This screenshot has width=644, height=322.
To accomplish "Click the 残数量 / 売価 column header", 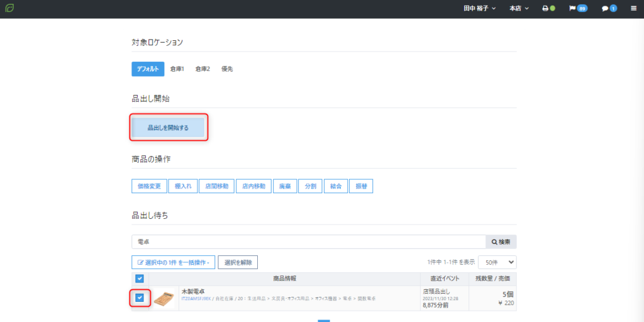I will point(493,279).
